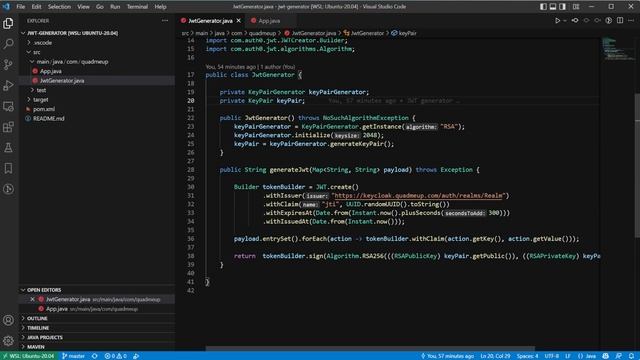Open the Explorer panel More Actions ellipsis

click(x=165, y=20)
